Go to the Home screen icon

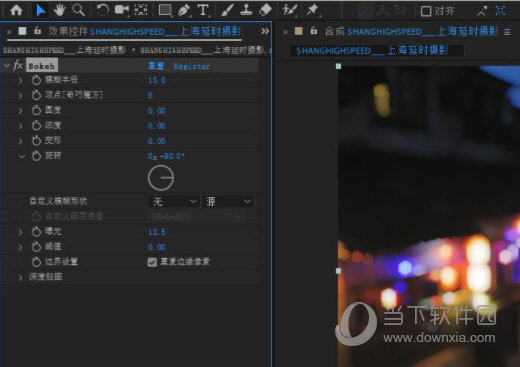[x=16, y=10]
